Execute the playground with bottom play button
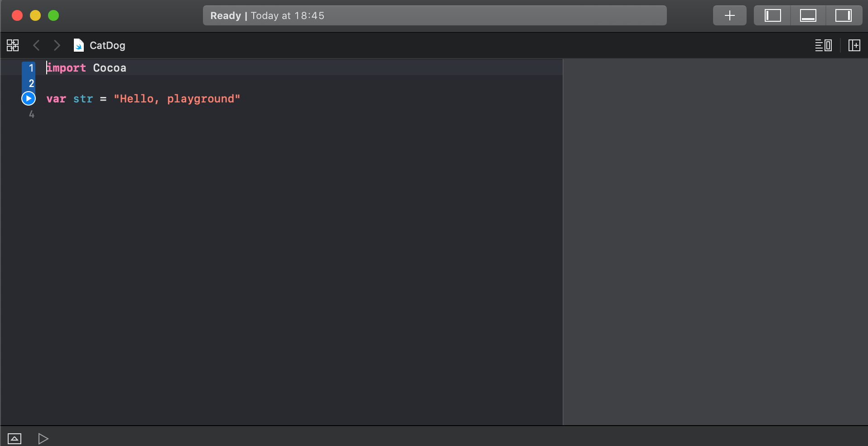Image resolution: width=868 pixels, height=446 pixels. 43,439
